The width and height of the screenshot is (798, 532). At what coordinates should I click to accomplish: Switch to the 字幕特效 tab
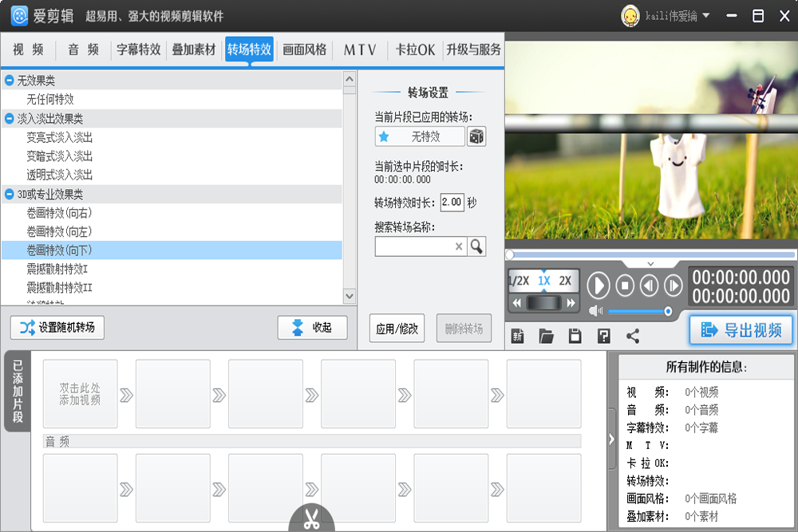(x=139, y=49)
